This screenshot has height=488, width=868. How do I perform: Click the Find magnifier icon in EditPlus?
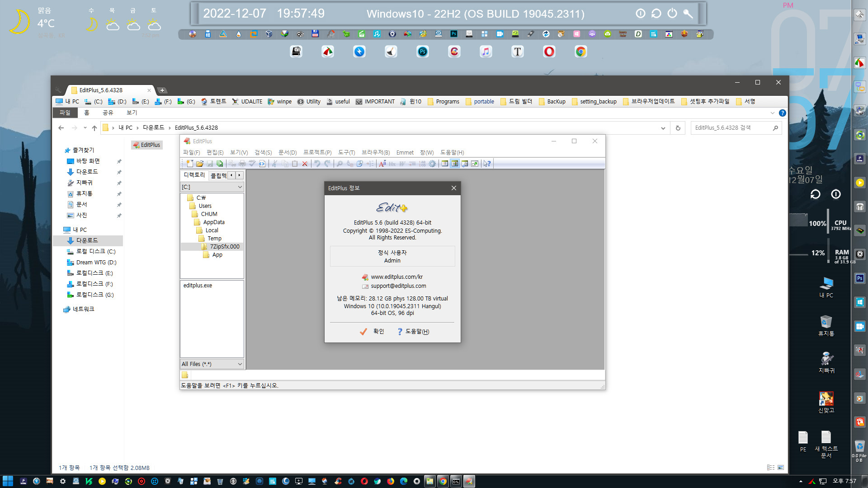pos(340,164)
